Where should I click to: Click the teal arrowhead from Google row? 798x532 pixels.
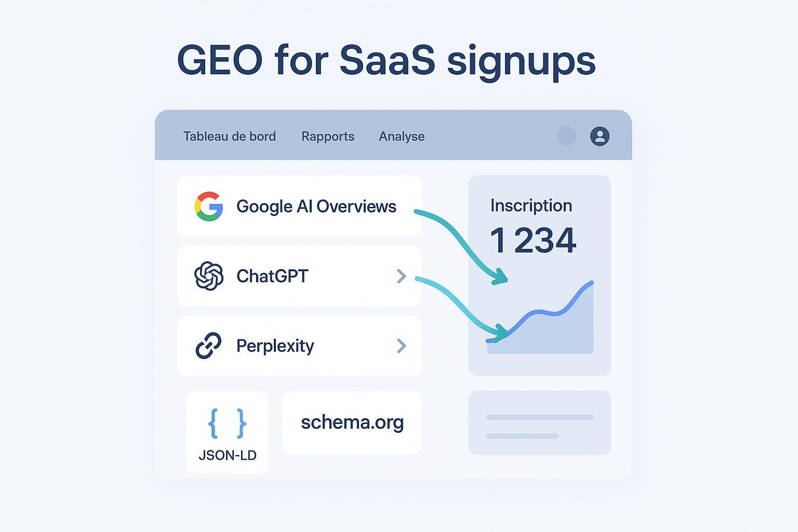pyautogui.click(x=500, y=277)
